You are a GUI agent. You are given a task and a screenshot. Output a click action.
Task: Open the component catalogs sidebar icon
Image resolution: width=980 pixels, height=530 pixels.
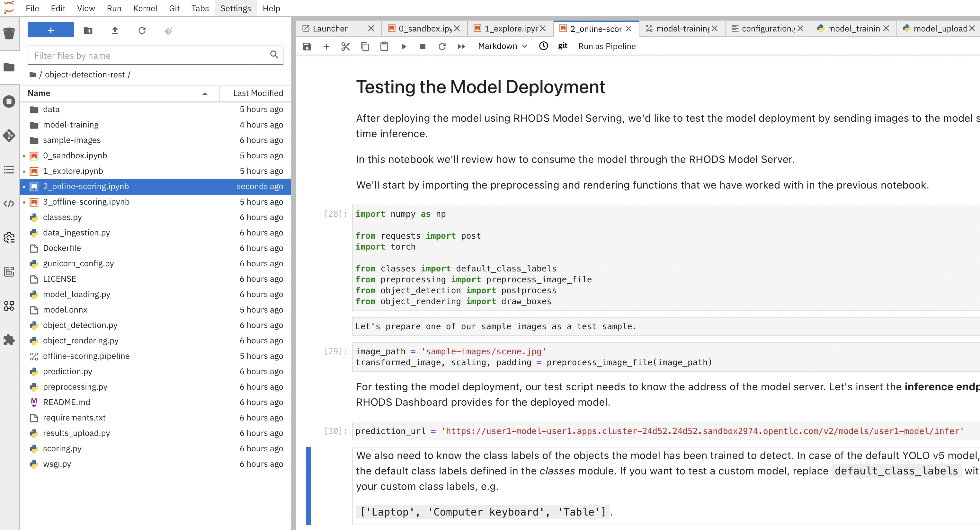9,306
